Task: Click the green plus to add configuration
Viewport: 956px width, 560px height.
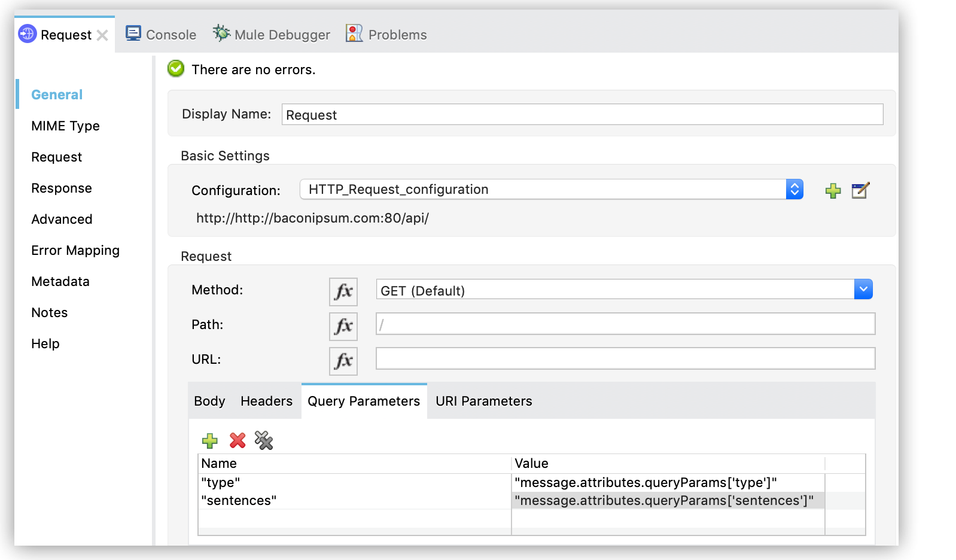Action: (x=833, y=191)
